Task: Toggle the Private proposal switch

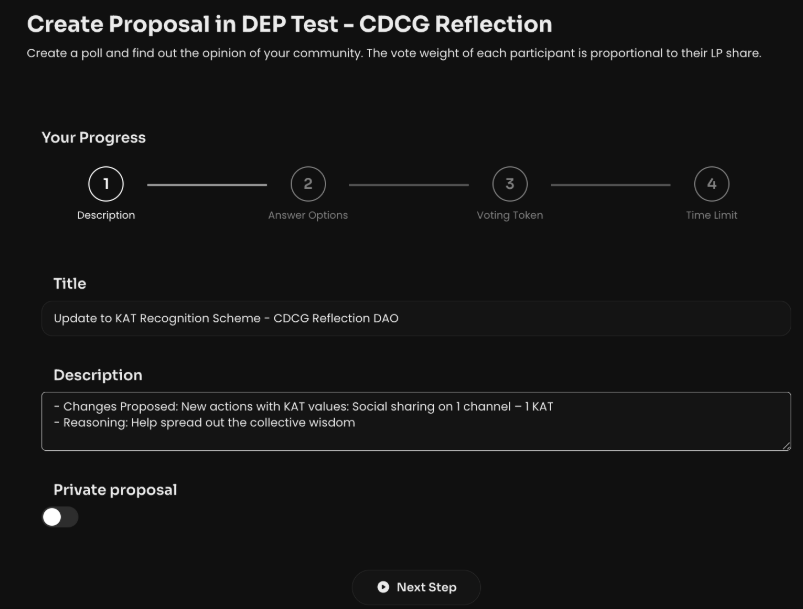Action: (x=60, y=517)
